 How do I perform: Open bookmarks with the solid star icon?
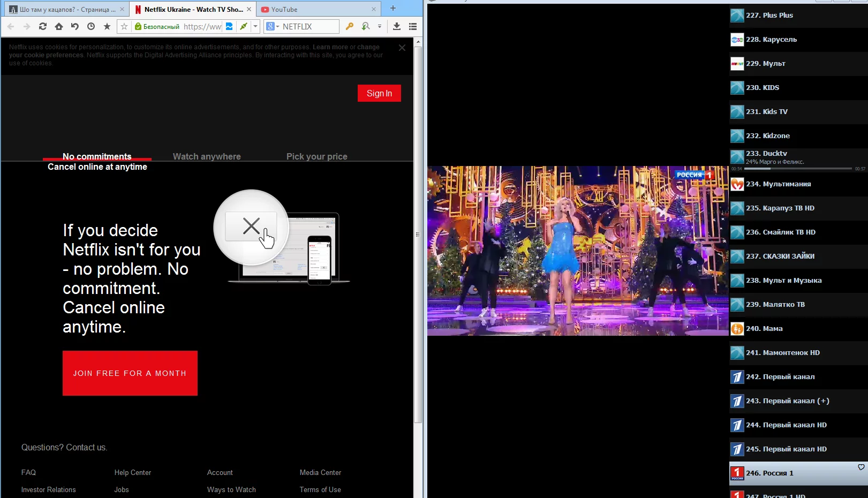[x=107, y=26]
